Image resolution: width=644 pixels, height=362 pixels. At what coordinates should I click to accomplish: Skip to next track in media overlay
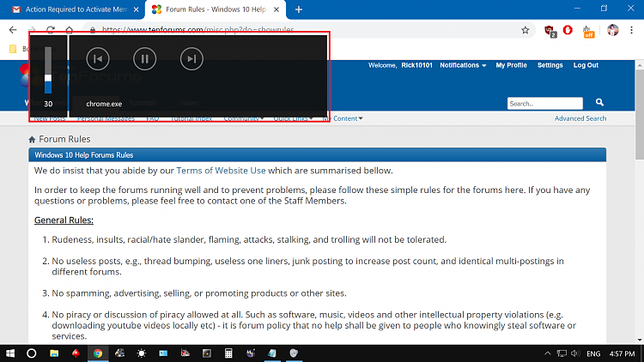point(191,59)
